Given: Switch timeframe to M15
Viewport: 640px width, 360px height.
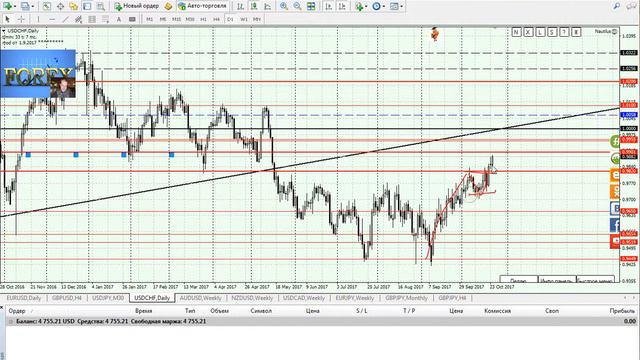Looking at the screenshot, I should (176, 19).
